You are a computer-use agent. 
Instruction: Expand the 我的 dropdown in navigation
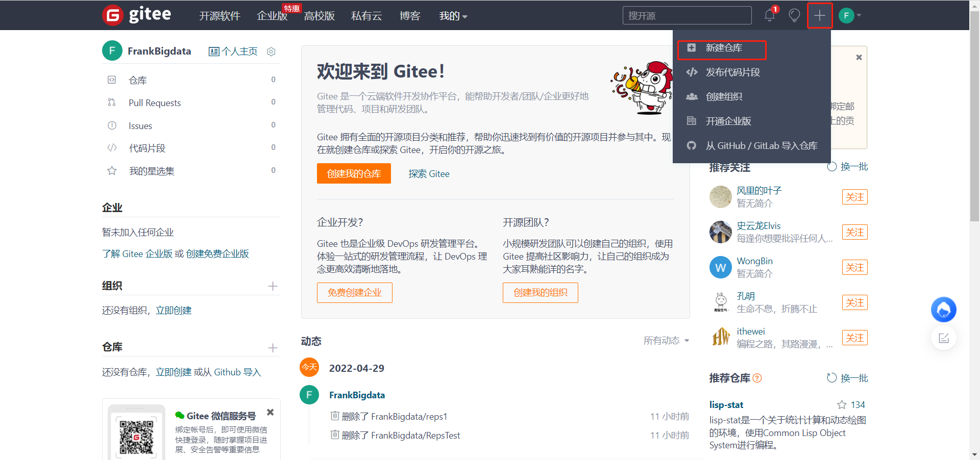[453, 16]
